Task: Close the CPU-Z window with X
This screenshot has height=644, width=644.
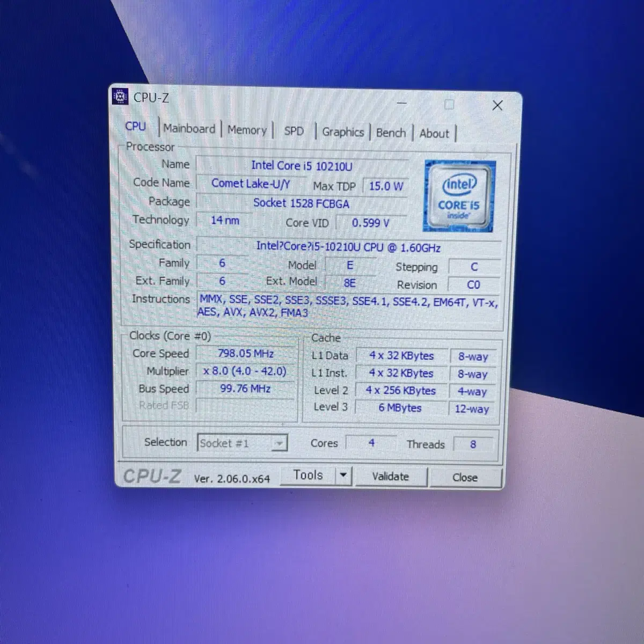Action: pyautogui.click(x=497, y=105)
